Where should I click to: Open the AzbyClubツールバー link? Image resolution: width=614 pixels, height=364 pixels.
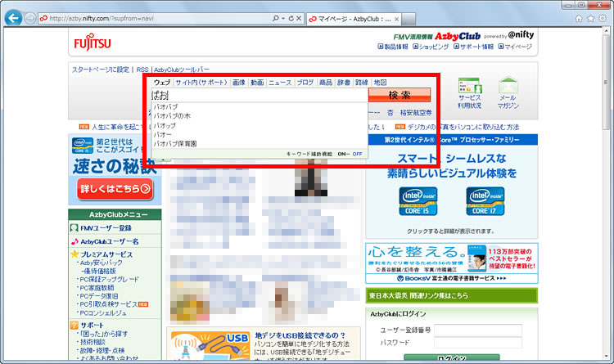click(x=182, y=70)
